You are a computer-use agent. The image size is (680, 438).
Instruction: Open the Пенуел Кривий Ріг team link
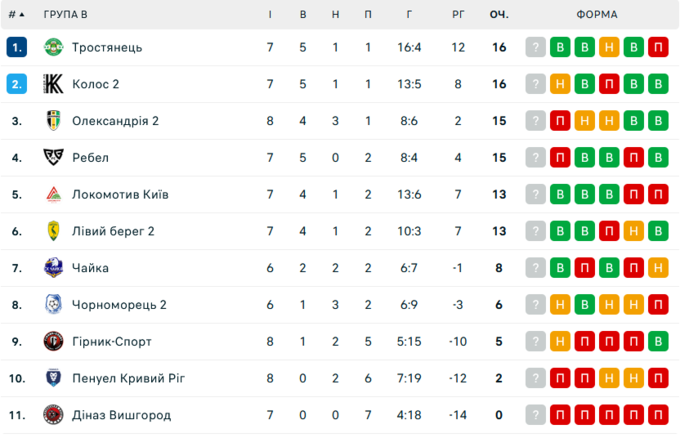point(128,378)
